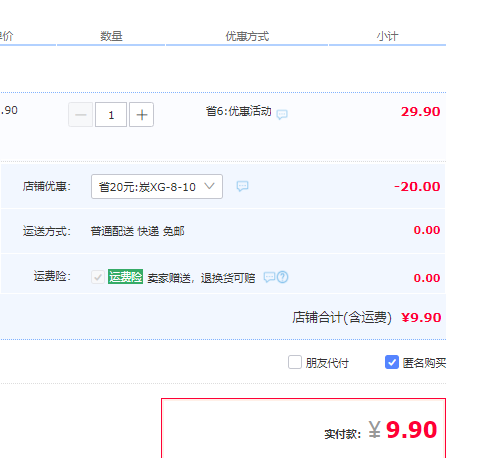Screen dimensions: 484x458
Task: Click the chat bubble icon after 退换货可赔
Action: [269, 277]
